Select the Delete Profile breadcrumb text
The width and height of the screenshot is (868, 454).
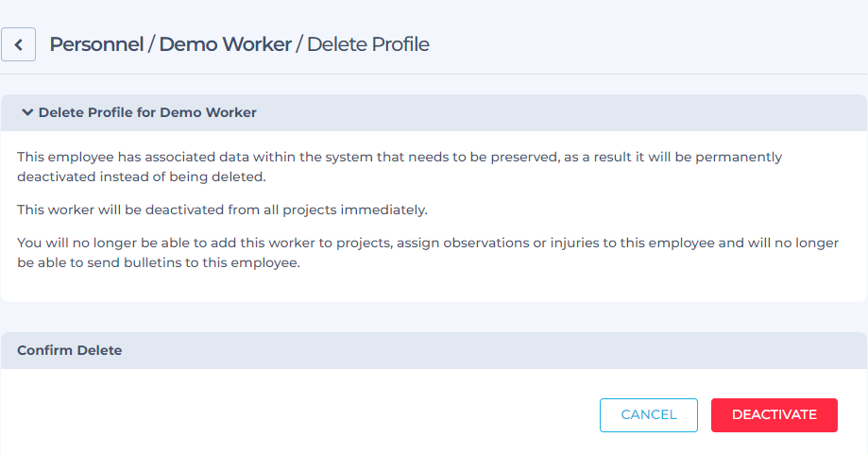click(x=368, y=44)
